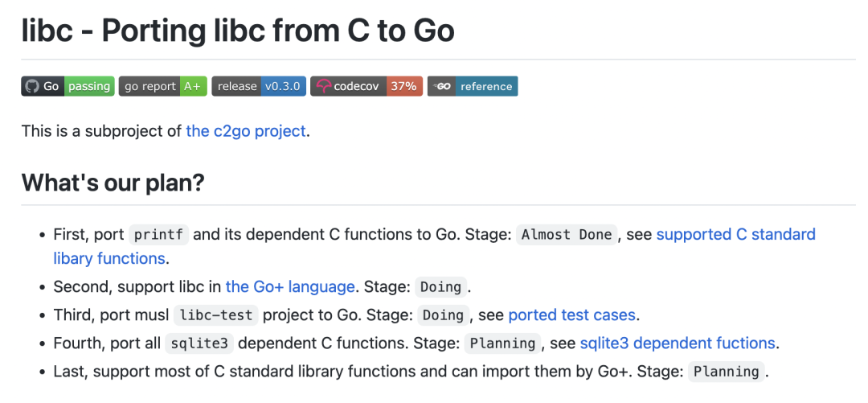Follow supported C standard libary functions link

(x=435, y=246)
